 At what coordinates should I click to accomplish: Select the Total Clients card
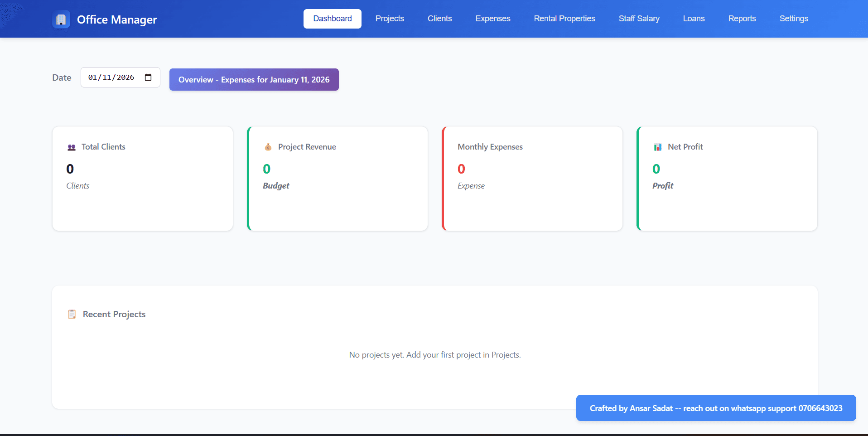point(143,179)
